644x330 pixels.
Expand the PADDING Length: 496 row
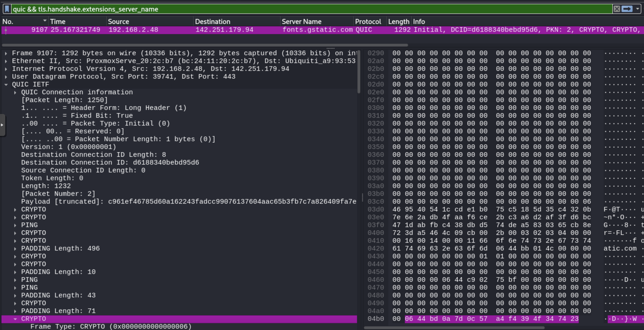point(15,248)
